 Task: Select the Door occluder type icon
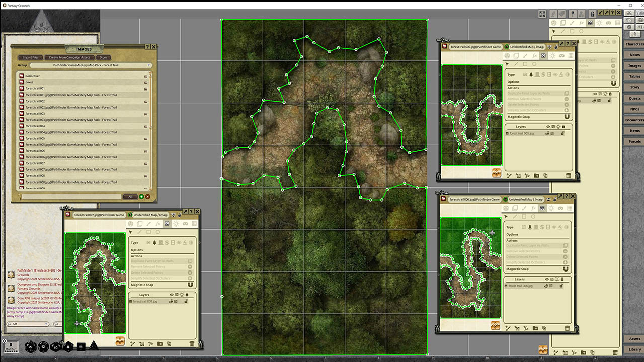161,243
